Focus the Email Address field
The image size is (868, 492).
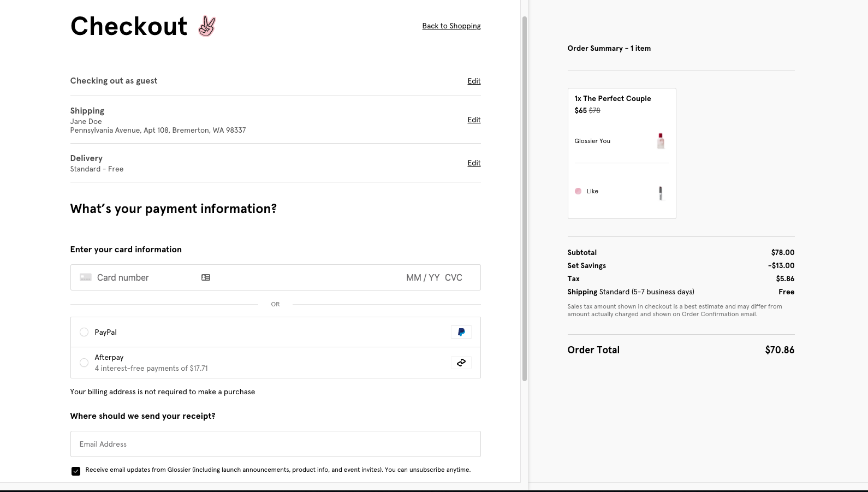click(x=276, y=444)
